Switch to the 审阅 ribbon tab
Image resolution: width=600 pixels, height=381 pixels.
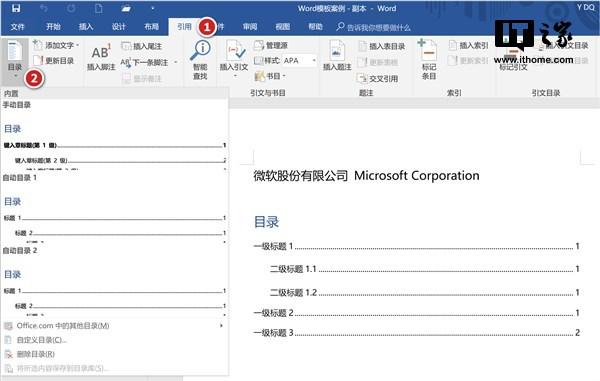coord(250,26)
